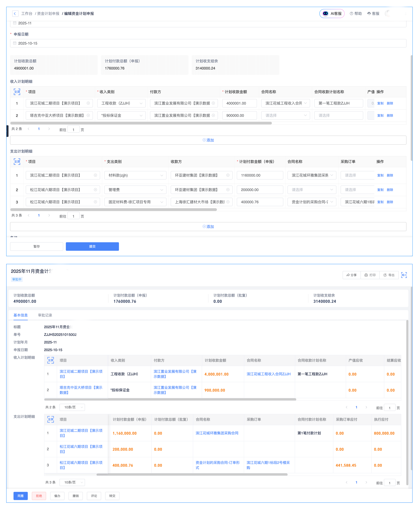This screenshot has width=420, height=510.
Task: Click fullscreen icon of 收入计划明细 edit table
Action: tap(17, 92)
